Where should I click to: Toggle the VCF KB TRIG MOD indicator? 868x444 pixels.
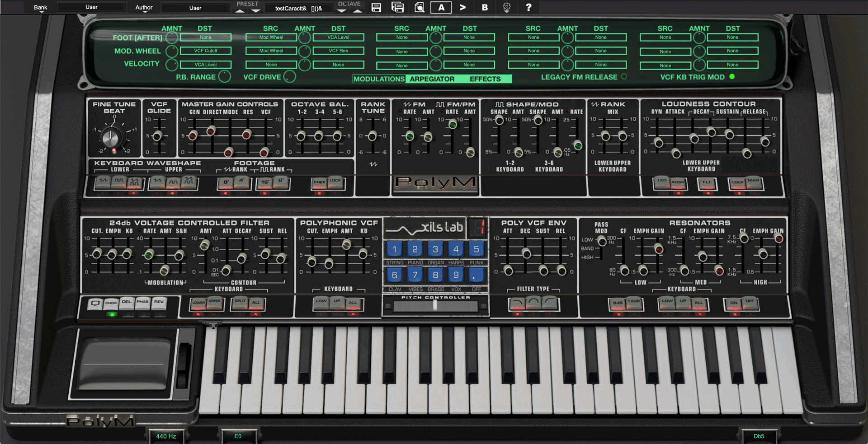(732, 77)
